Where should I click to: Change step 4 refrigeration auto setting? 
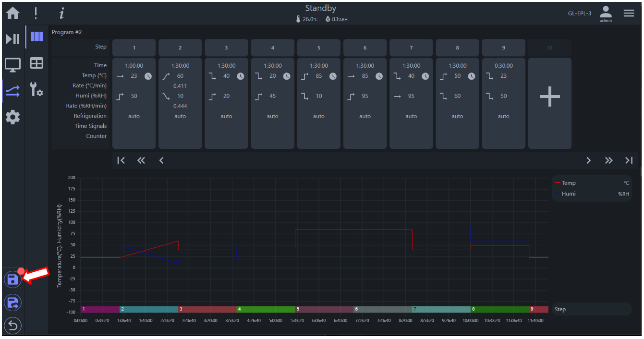273,116
